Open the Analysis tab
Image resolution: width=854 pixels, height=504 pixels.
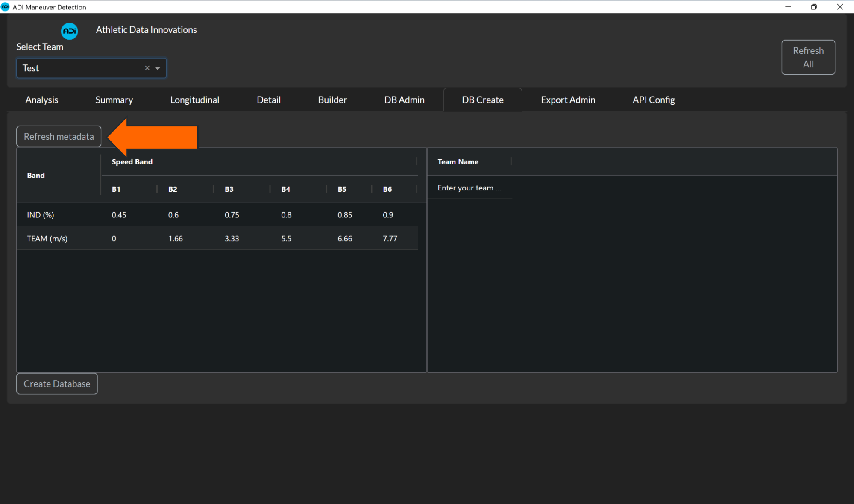pyautogui.click(x=41, y=100)
